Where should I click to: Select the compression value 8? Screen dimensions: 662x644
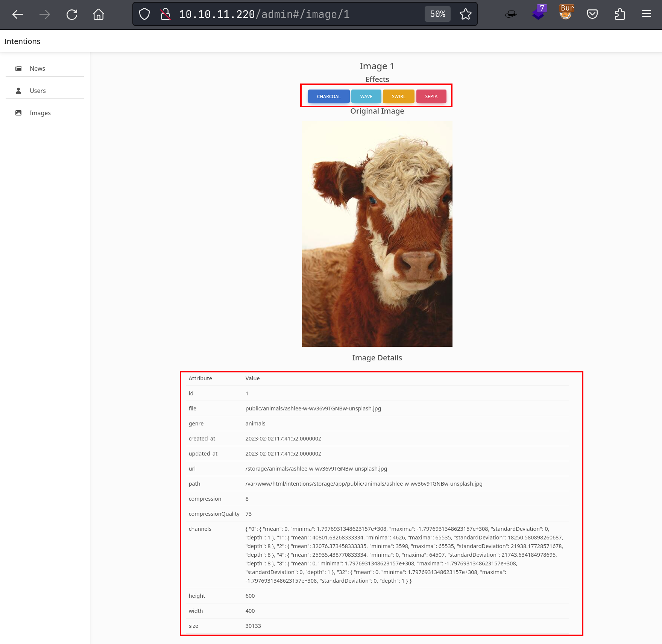pyautogui.click(x=247, y=499)
